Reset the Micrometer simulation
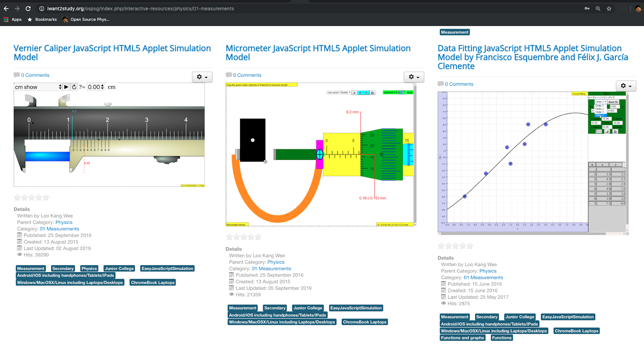Viewport: 644px width, 345px height. point(373,93)
